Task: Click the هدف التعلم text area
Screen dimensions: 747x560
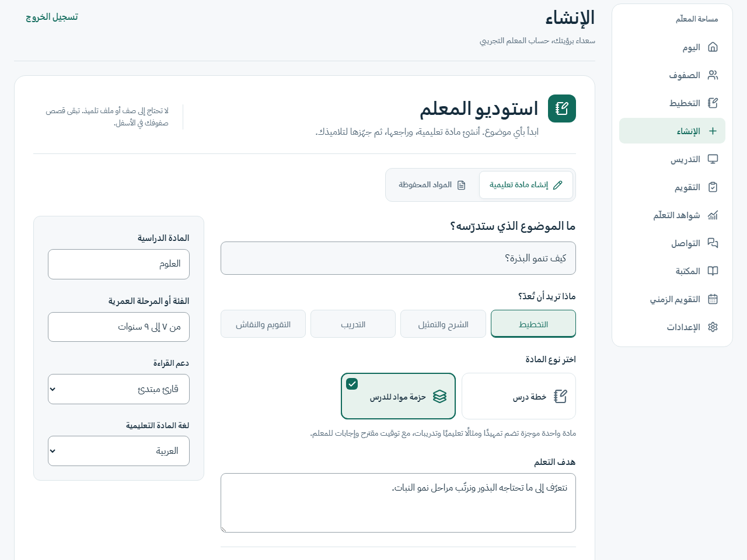Action: pyautogui.click(x=398, y=503)
